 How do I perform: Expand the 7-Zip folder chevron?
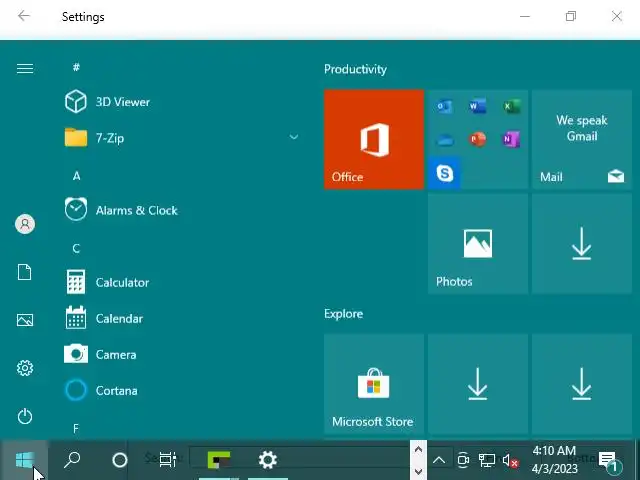point(294,137)
